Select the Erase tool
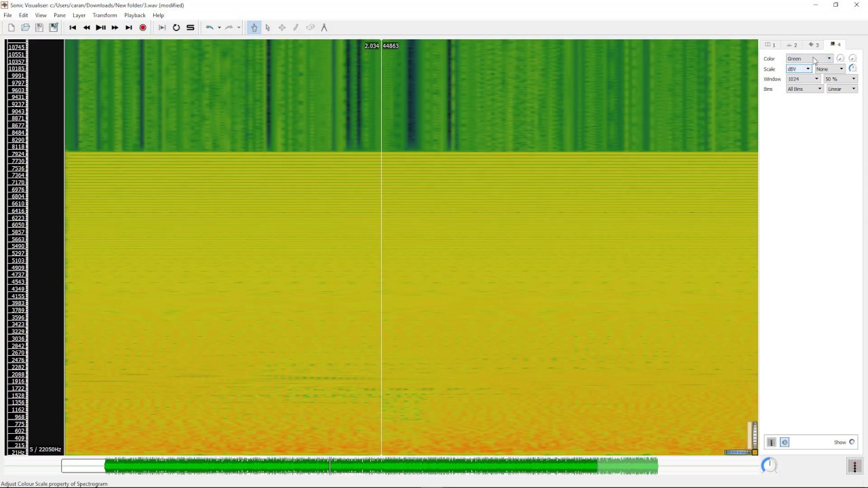Screen dimensions: 868x488 click(x=310, y=28)
